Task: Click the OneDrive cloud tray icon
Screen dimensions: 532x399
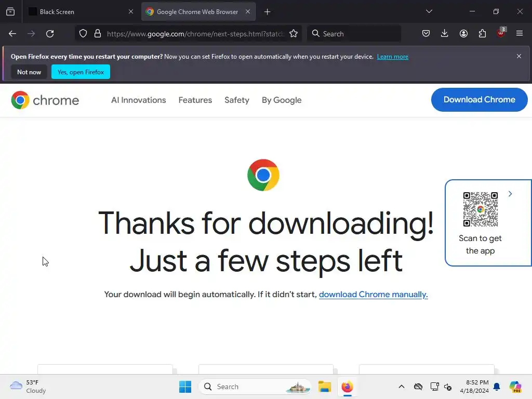Action: tap(418, 387)
